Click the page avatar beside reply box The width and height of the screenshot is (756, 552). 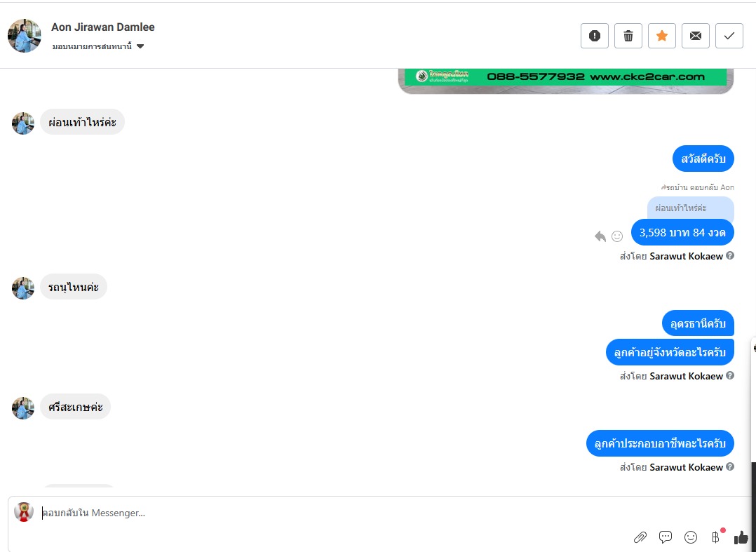coord(24,512)
